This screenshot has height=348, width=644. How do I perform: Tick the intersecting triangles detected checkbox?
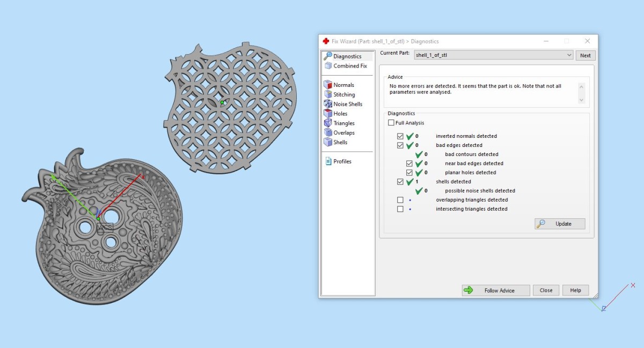(x=400, y=209)
